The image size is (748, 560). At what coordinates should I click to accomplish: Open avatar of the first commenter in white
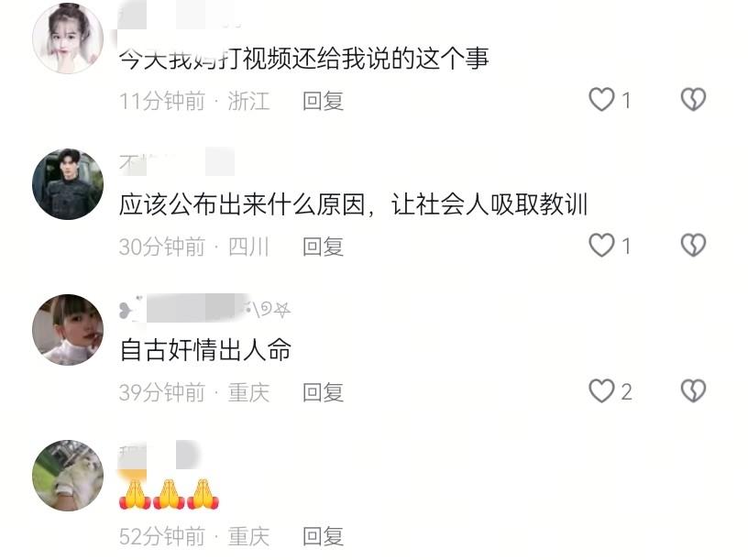(x=68, y=38)
